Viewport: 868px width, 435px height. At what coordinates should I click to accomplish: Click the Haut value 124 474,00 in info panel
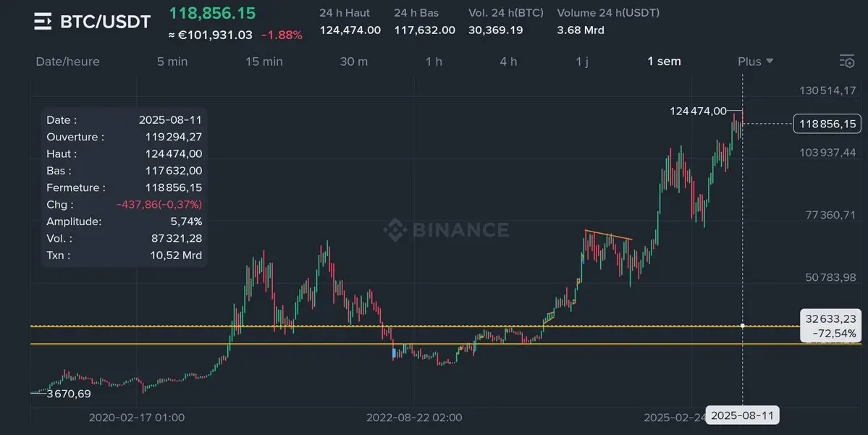coord(173,154)
